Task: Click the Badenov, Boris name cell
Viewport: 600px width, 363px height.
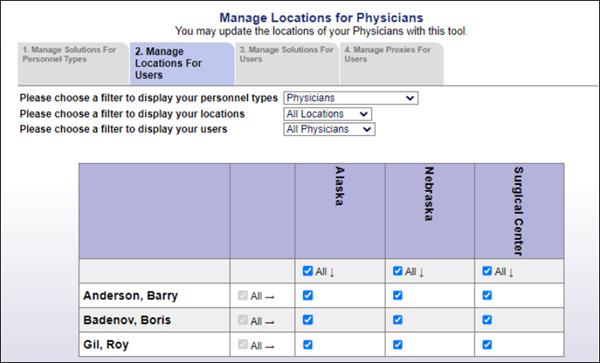Action: (155, 320)
